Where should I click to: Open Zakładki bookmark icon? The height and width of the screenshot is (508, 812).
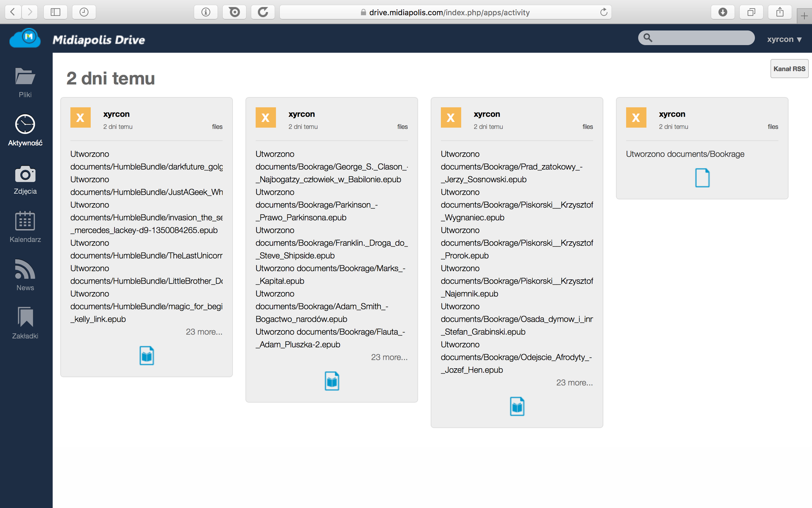point(25,317)
